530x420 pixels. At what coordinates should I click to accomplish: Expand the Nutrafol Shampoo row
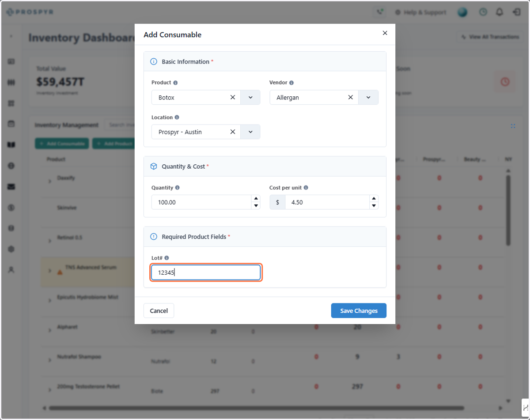coord(49,360)
